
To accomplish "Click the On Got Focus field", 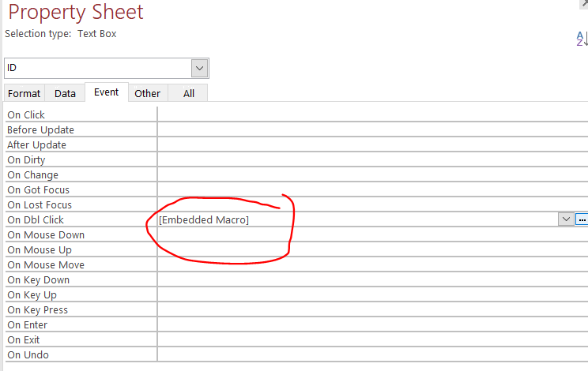I will coord(371,189).
